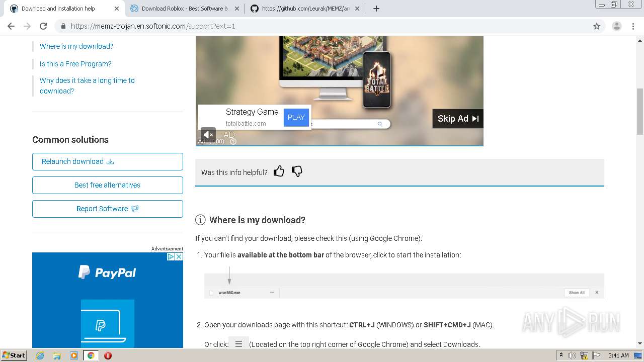The height and width of the screenshot is (362, 644).
Task: Click the scrollbar up arrow
Action: point(640,40)
